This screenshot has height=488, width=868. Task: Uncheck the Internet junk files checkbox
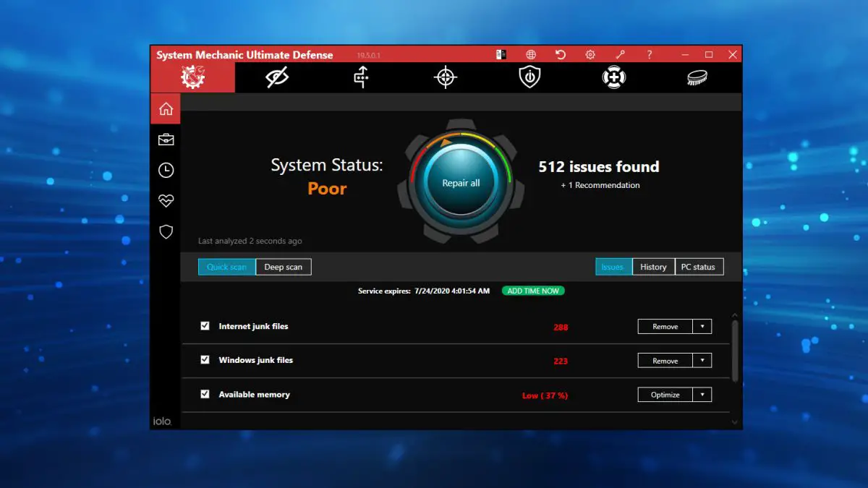(205, 326)
